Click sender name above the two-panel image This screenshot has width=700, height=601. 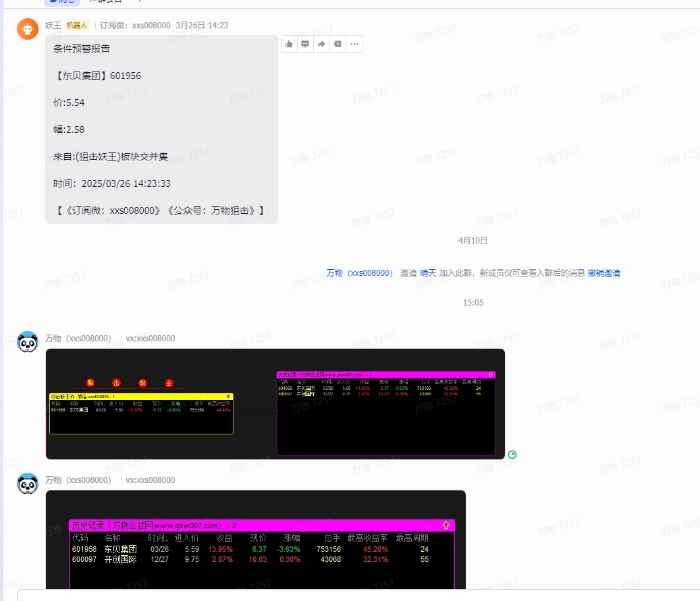click(x=78, y=338)
